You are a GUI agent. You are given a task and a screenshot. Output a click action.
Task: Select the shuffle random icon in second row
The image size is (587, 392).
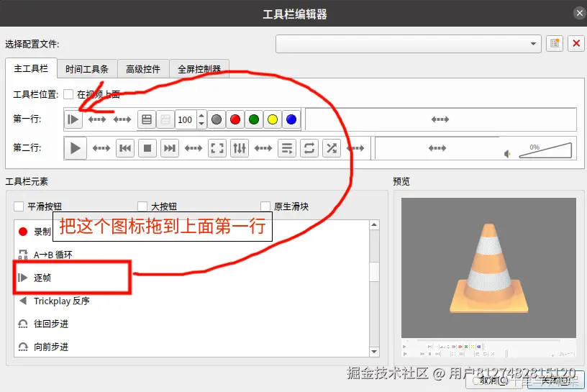point(332,148)
